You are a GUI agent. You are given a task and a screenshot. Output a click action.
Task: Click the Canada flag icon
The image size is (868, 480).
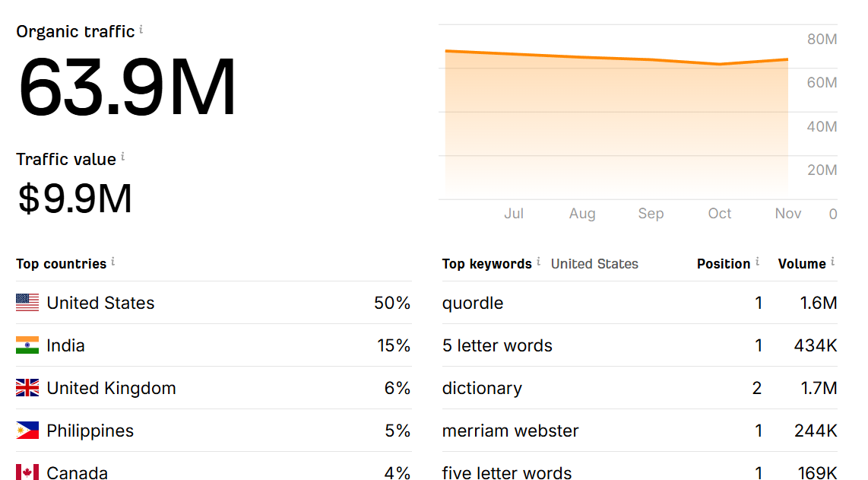[27, 472]
